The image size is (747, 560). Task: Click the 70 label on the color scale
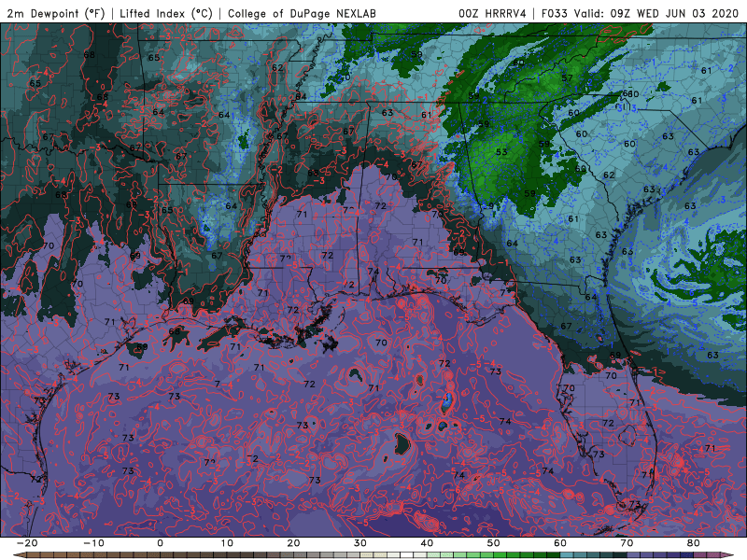pyautogui.click(x=627, y=543)
